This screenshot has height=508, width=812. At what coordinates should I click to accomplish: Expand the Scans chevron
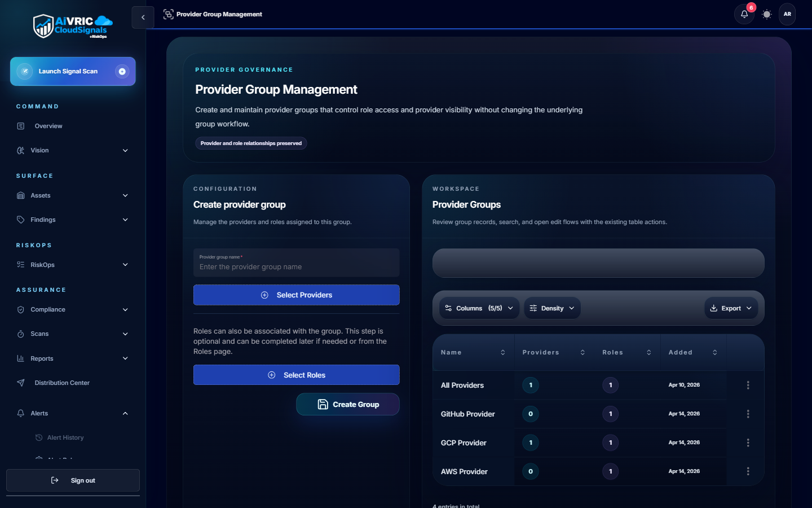125,334
